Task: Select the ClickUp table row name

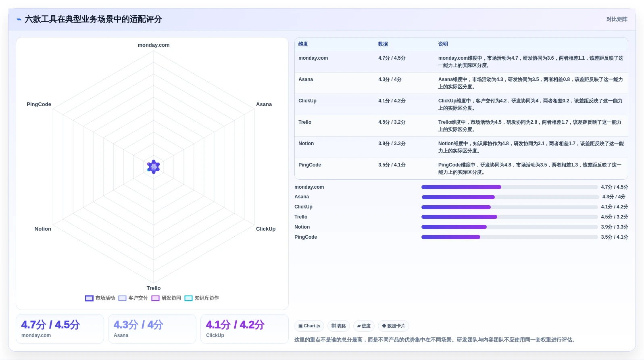Action: point(307,101)
